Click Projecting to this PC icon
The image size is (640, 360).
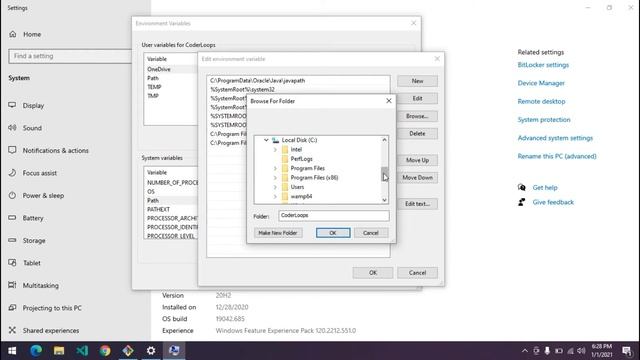pos(12,307)
